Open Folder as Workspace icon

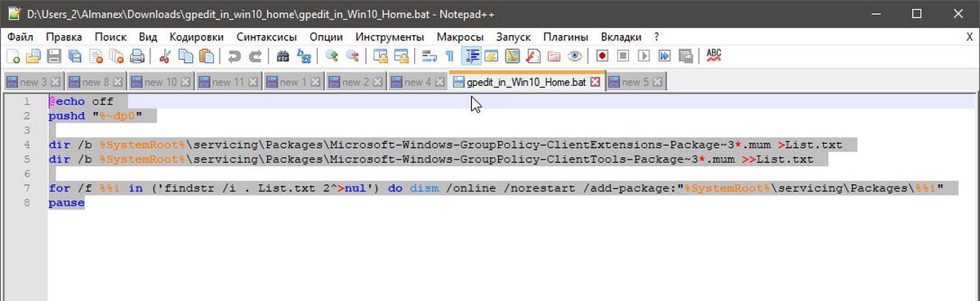point(554,56)
